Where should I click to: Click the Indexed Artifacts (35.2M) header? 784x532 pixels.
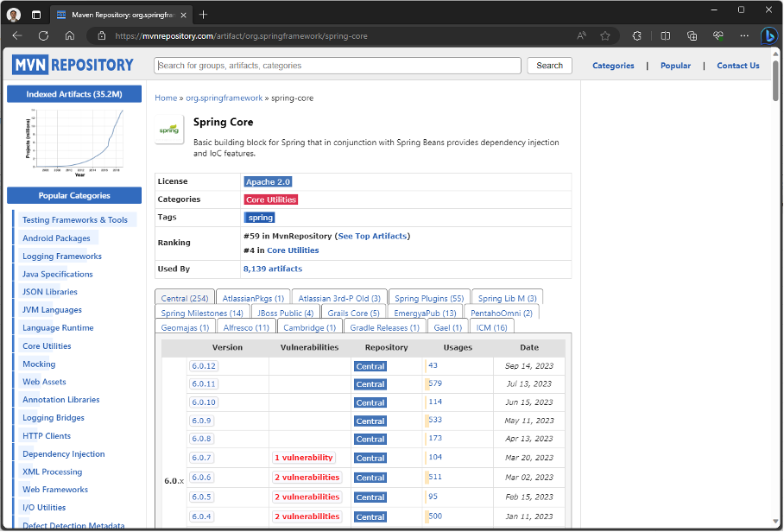tap(74, 94)
